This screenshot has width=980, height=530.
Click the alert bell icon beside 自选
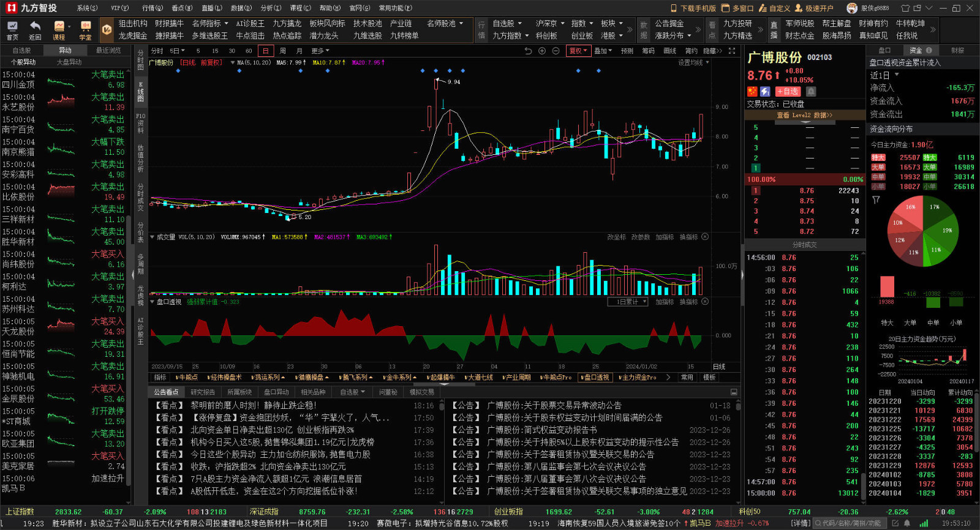tap(811, 91)
